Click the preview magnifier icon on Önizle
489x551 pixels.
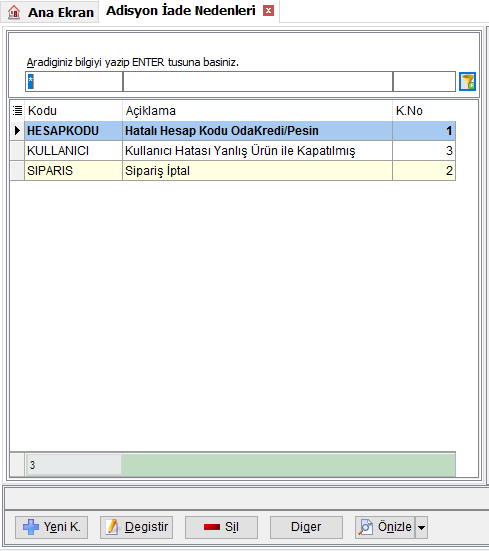pyautogui.click(x=366, y=527)
